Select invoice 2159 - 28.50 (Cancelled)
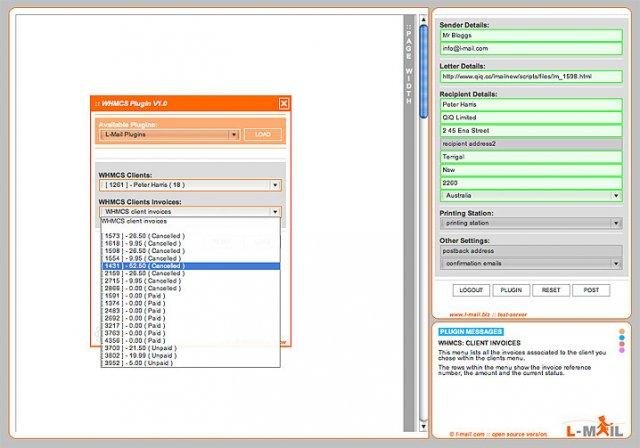The image size is (640, 448). click(x=190, y=273)
